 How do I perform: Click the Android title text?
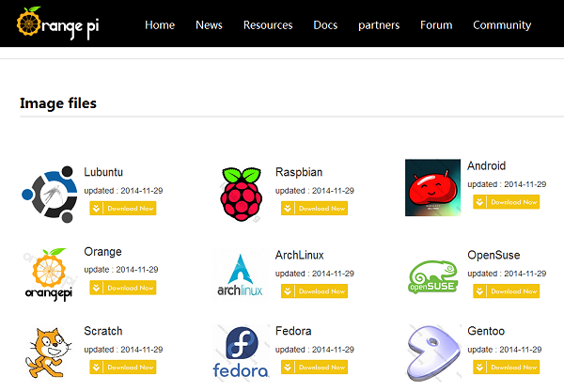(487, 165)
